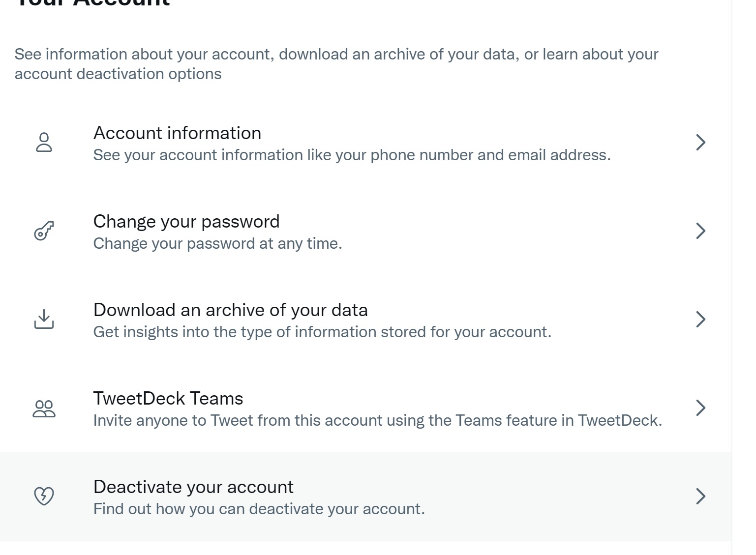Click the Account information person icon
Image resolution: width=756 pixels, height=555 pixels.
(x=44, y=143)
